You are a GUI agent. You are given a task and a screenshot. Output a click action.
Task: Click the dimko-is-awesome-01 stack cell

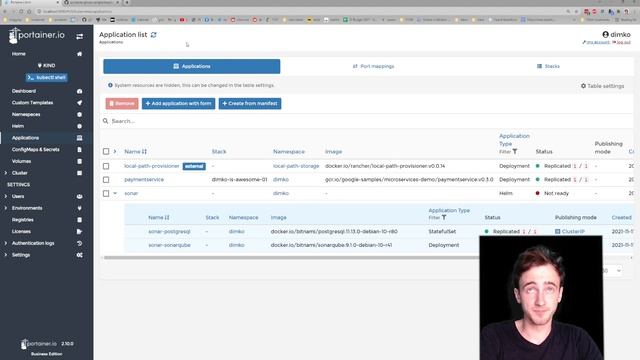click(240, 180)
